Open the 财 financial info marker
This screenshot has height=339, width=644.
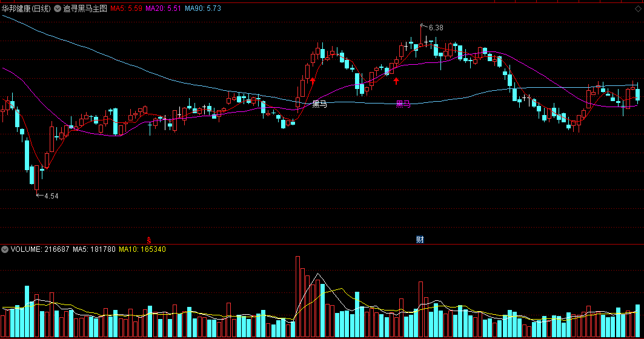420,240
